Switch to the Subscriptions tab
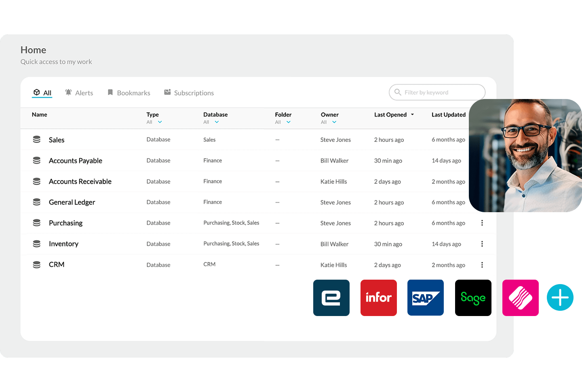Screen dimensions: 582x392 (x=189, y=93)
